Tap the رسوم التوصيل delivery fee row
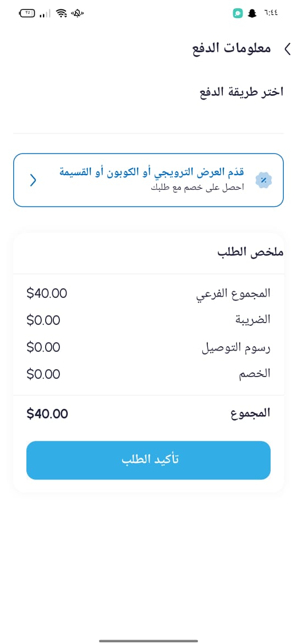This screenshot has width=297, height=644. pyautogui.click(x=148, y=347)
